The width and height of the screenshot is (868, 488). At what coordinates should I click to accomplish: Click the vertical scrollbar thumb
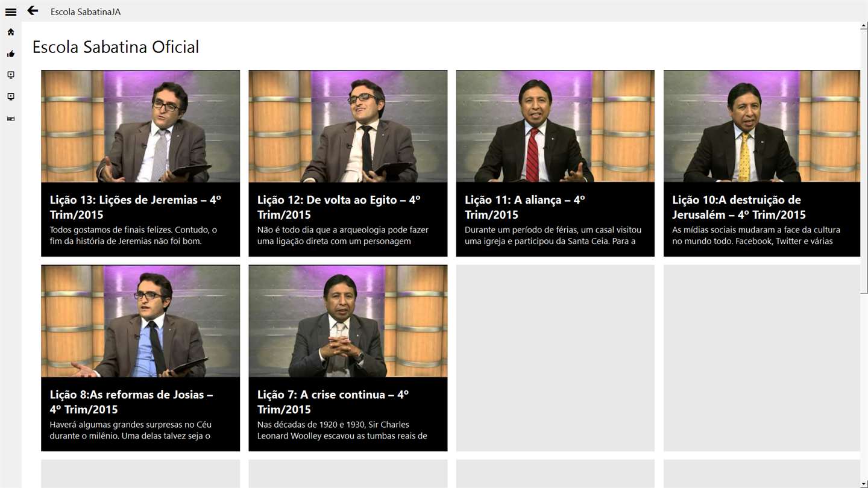(x=864, y=163)
